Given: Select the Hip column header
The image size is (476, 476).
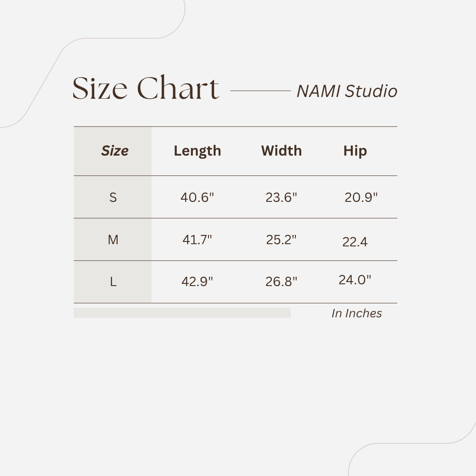Looking at the screenshot, I should 355,151.
